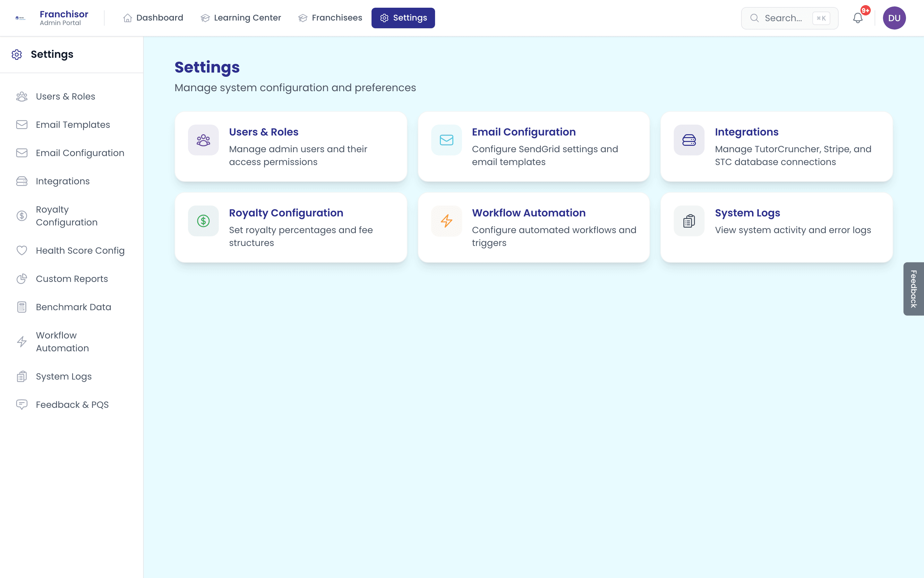Click the Email Configuration card envelope icon
The height and width of the screenshot is (578, 924).
tap(446, 140)
